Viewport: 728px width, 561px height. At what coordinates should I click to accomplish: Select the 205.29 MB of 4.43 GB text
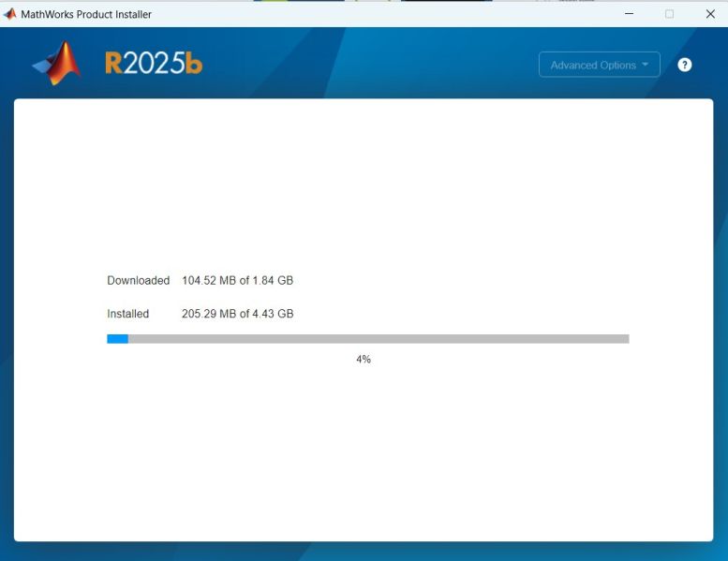tap(237, 314)
